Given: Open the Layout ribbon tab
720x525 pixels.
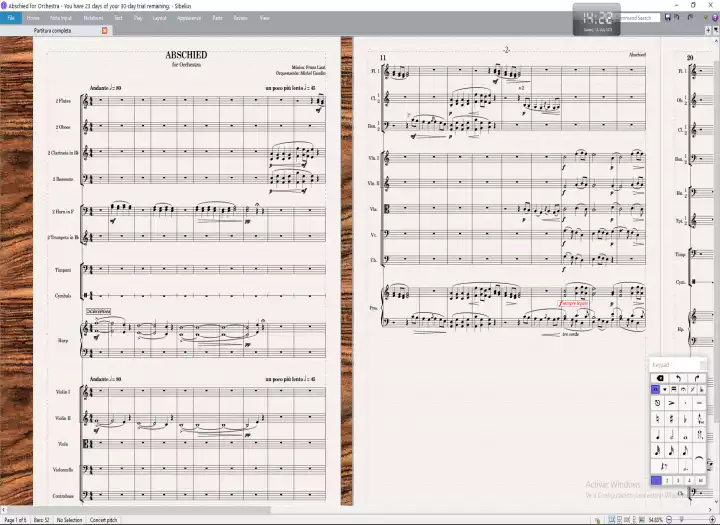Looking at the screenshot, I should [x=159, y=18].
